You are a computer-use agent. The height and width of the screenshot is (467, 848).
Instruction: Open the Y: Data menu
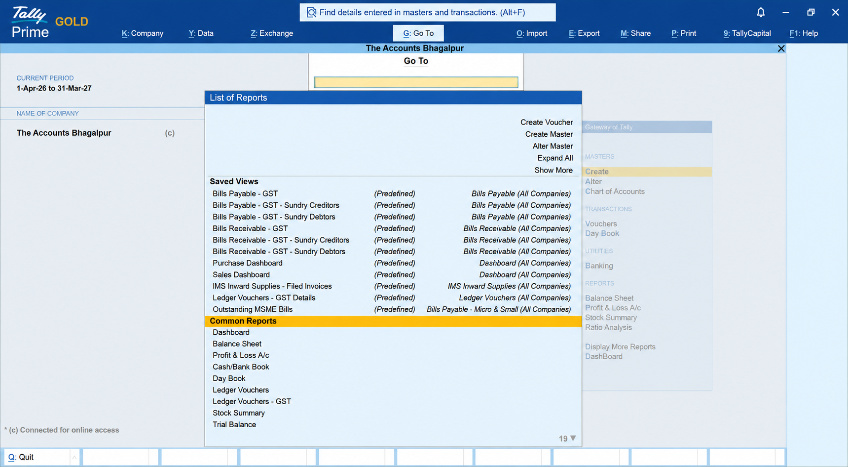point(201,34)
